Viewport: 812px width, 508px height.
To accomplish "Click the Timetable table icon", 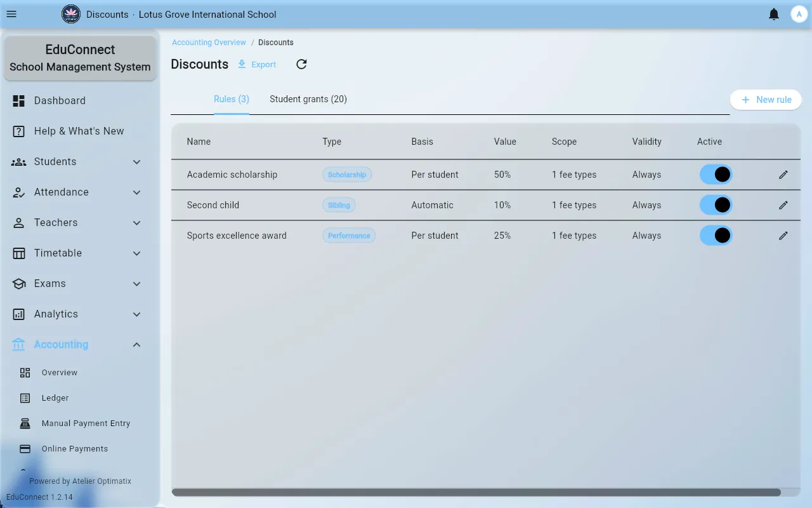I will point(19,253).
